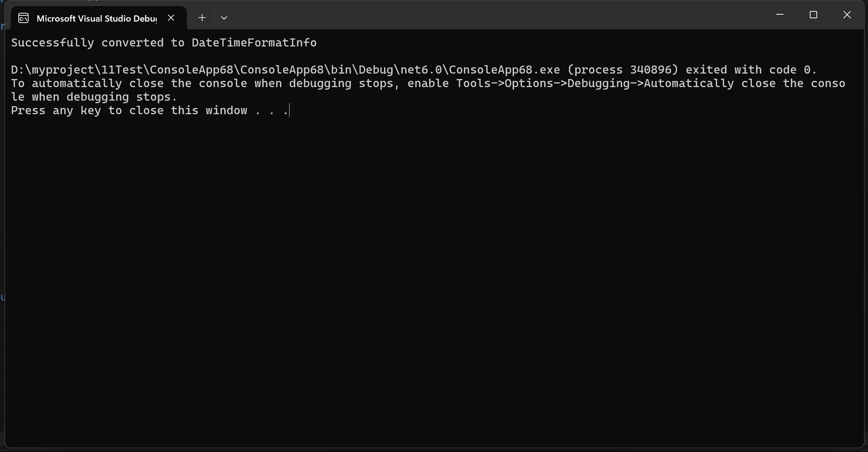This screenshot has width=868, height=452.
Task: Click the D:\myproject path text
Action: point(55,70)
